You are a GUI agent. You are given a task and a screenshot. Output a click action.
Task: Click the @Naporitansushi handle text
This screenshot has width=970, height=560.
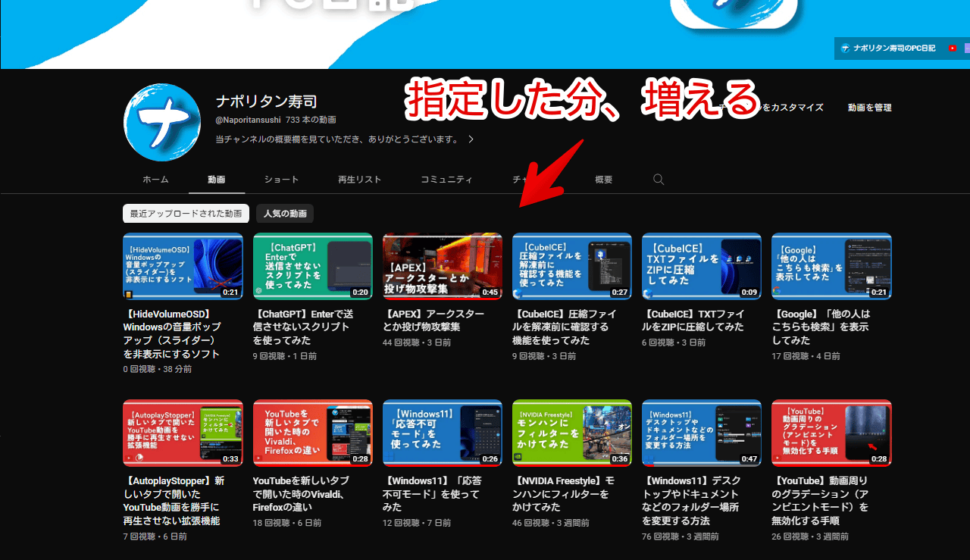pyautogui.click(x=248, y=120)
